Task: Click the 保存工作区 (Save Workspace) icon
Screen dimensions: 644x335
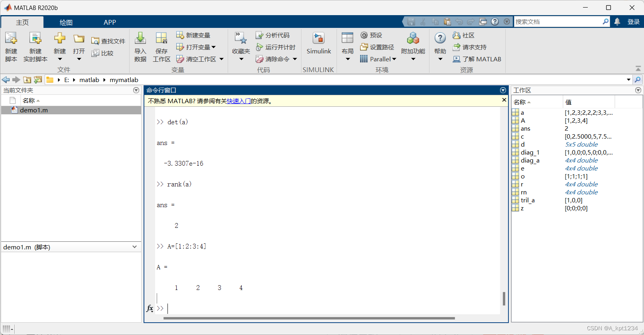Action: [x=161, y=38]
